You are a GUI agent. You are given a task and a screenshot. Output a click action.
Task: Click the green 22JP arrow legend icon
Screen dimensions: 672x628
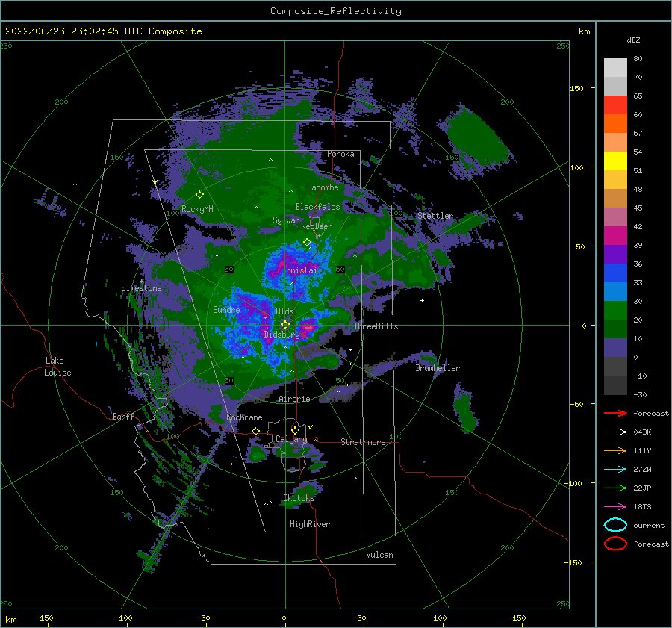point(615,488)
